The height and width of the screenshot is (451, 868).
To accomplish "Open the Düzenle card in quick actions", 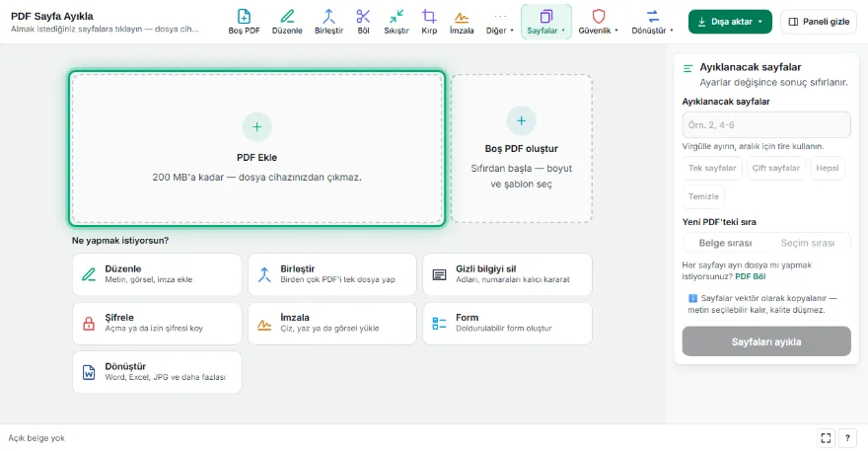I will (x=157, y=274).
